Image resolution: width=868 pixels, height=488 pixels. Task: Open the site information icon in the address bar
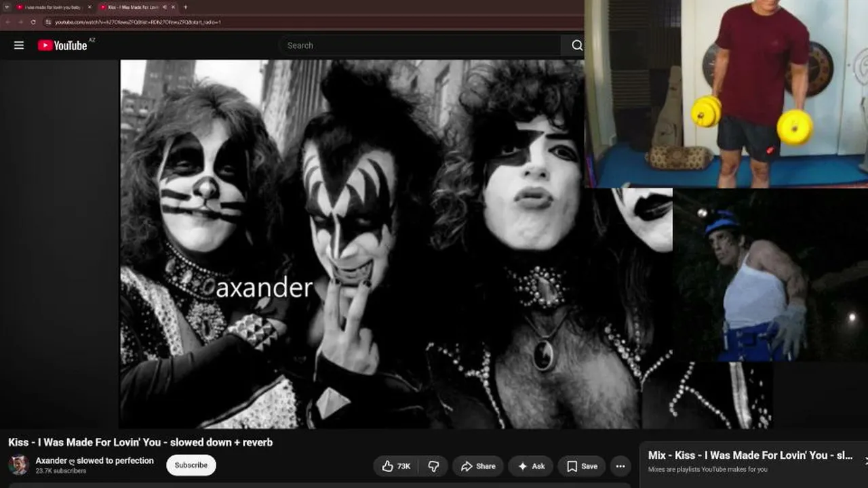pyautogui.click(x=48, y=22)
